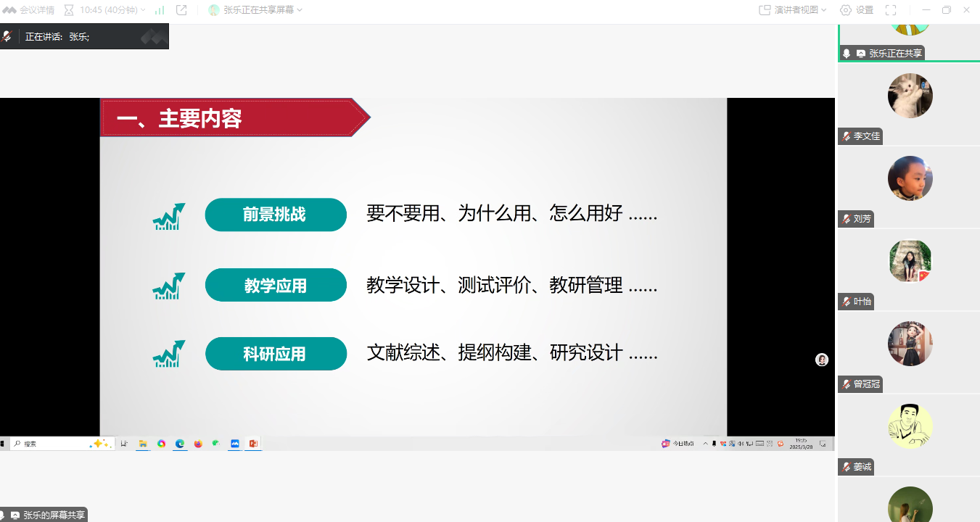This screenshot has width=980, height=522.
Task: Open 会议详情 meeting details
Action: coord(29,10)
